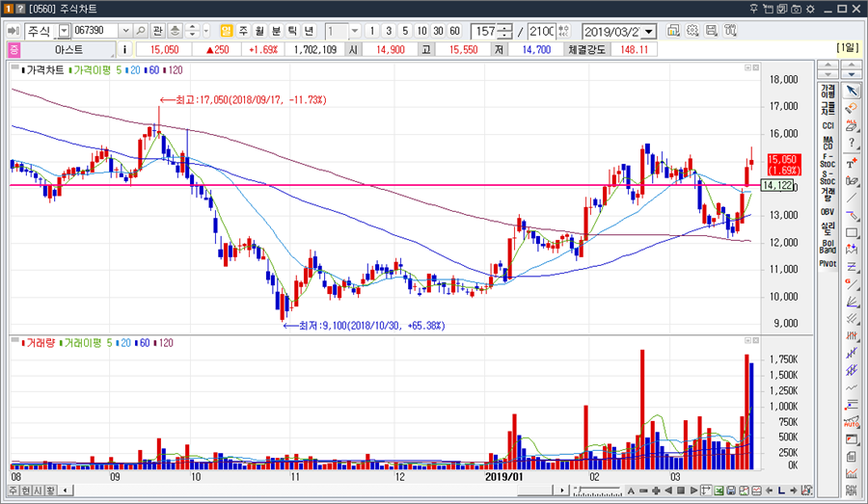868x504 pixels.
Task: Click the stock code input field
Action: pyautogui.click(x=95, y=31)
